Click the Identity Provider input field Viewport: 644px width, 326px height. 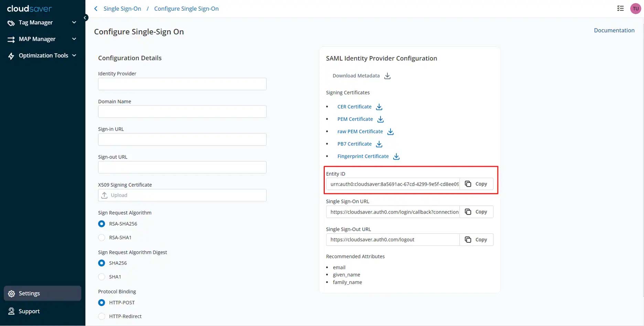(x=182, y=84)
